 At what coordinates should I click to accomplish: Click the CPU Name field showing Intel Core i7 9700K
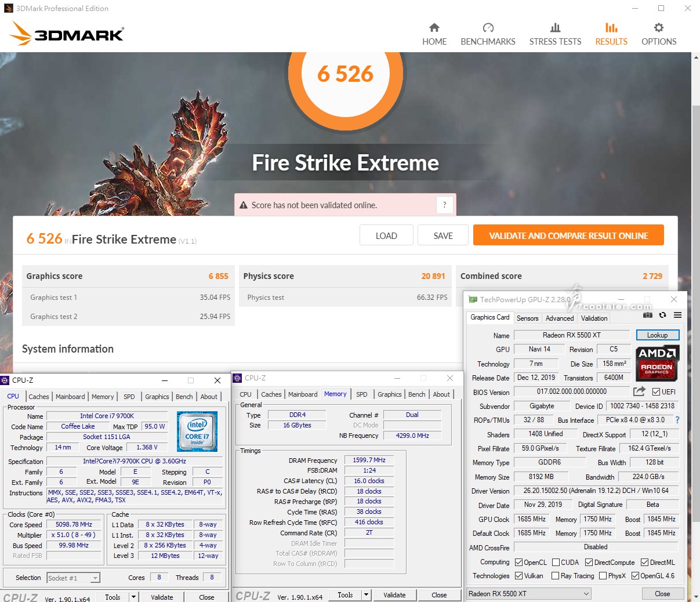pos(107,416)
